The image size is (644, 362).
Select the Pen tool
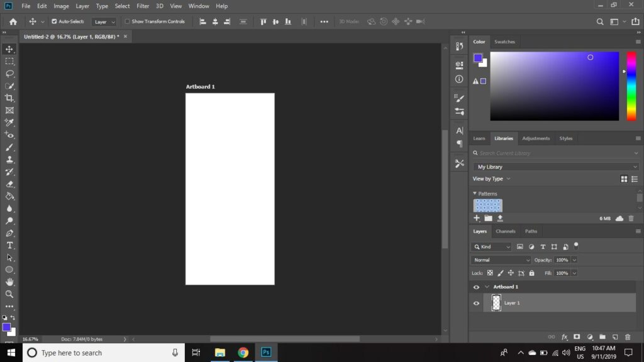[9, 233]
